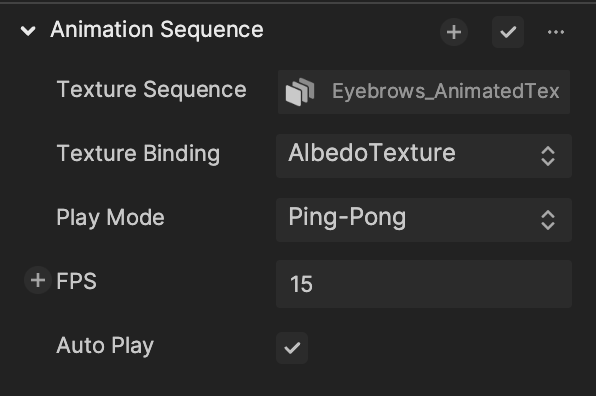Click the Play Mode property label
Image resolution: width=596 pixels, height=396 pixels.
pyautogui.click(x=111, y=218)
